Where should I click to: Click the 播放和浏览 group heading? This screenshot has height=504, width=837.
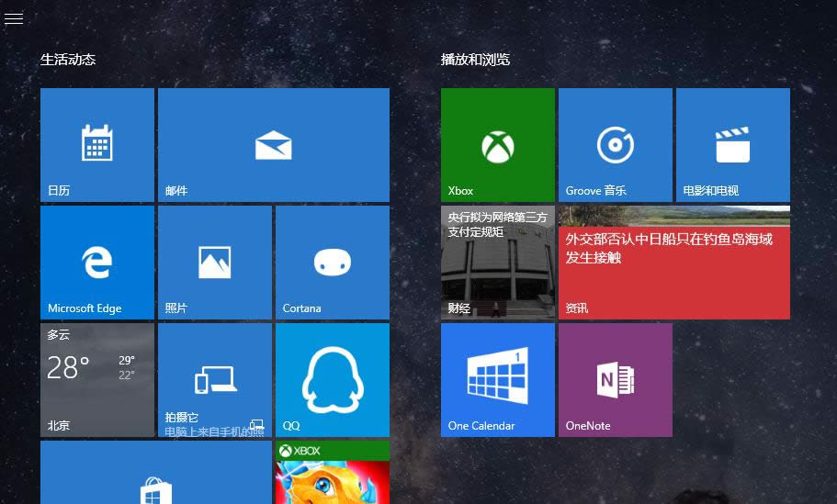pos(475,60)
